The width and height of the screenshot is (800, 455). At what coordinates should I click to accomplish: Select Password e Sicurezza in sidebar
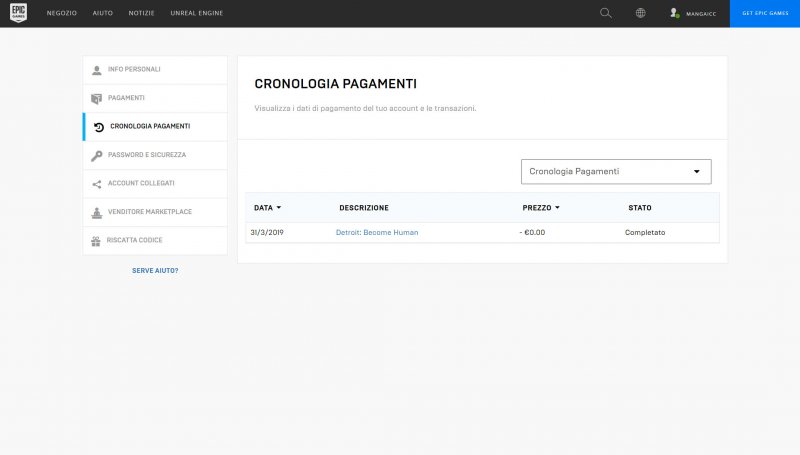tap(155, 155)
